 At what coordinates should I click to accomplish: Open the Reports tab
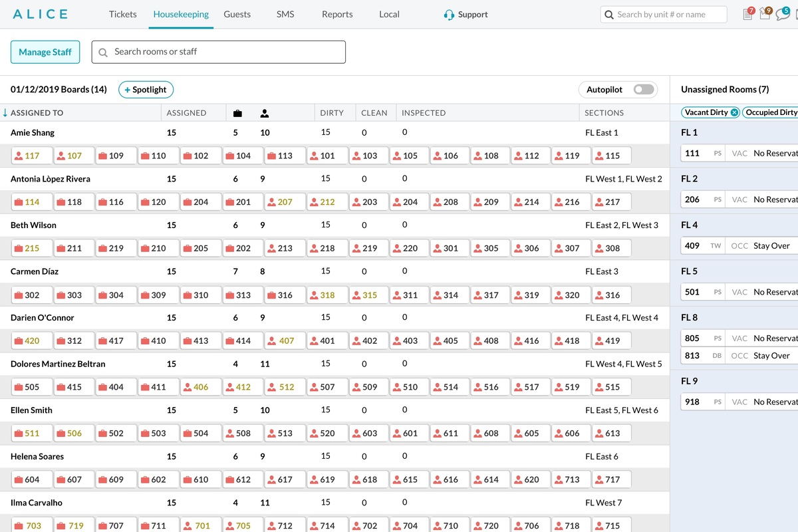pos(337,15)
